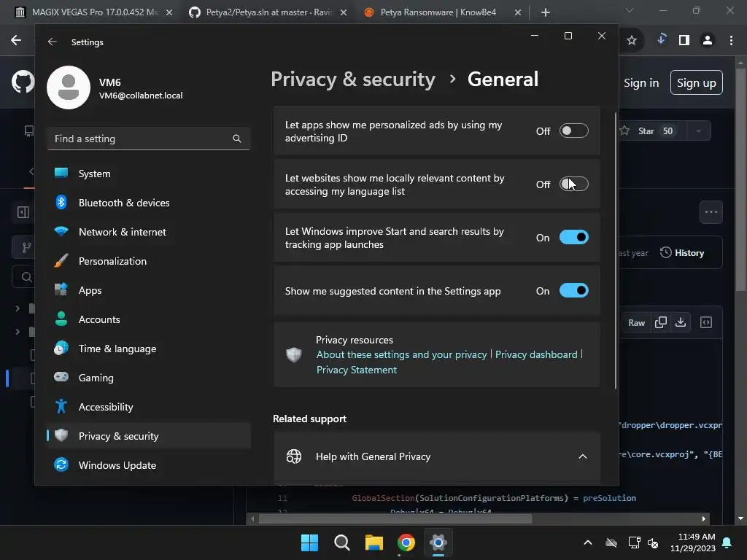Open Chrome from taskbar

pos(406,542)
